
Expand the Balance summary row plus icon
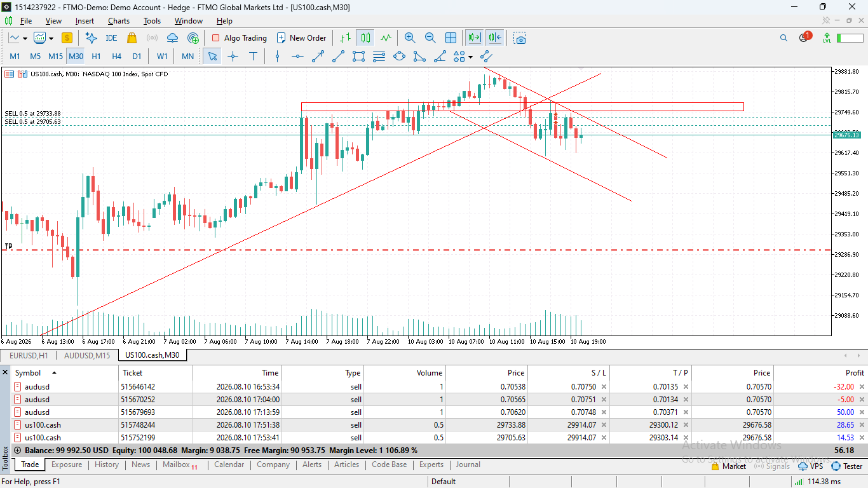click(17, 450)
